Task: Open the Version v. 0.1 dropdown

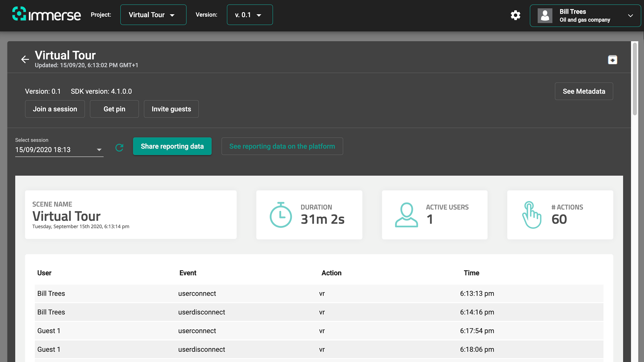Action: (249, 15)
